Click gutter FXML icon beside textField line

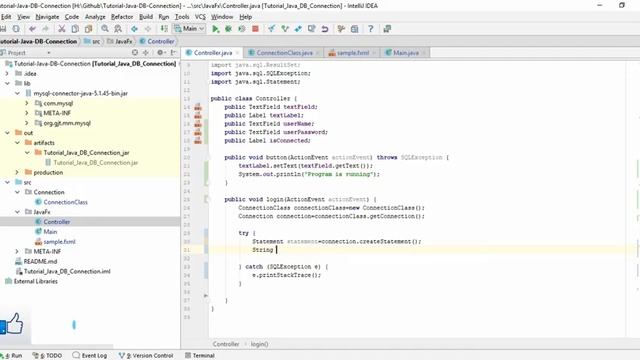tap(198, 107)
